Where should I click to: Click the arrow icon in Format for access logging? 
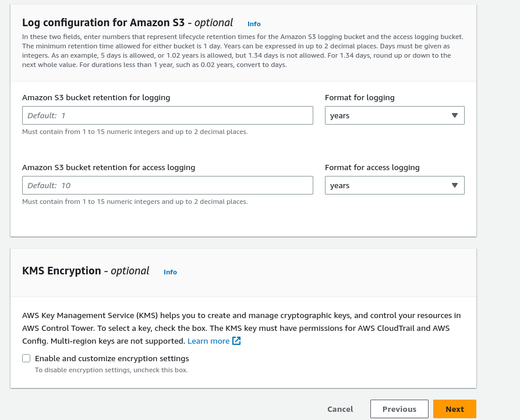(455, 185)
